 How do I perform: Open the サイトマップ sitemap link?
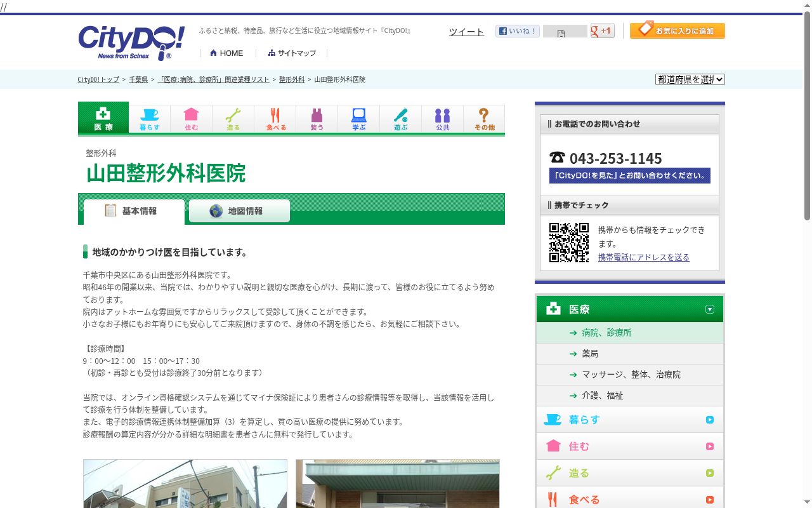[x=292, y=53]
